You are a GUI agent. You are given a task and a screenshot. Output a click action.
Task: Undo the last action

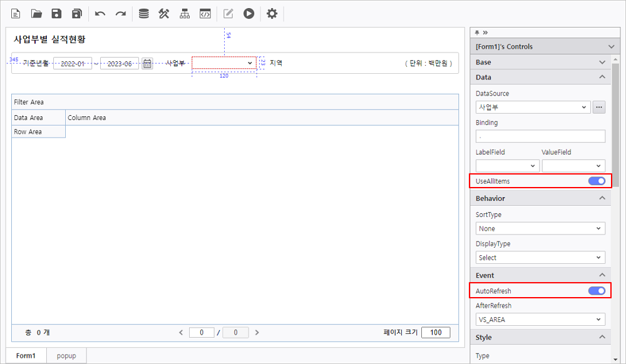pyautogui.click(x=100, y=13)
